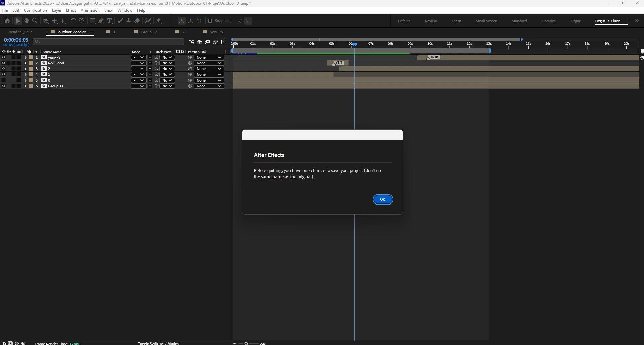Click the label color swatch of yeni-PS
644x345 pixels.
click(31, 57)
